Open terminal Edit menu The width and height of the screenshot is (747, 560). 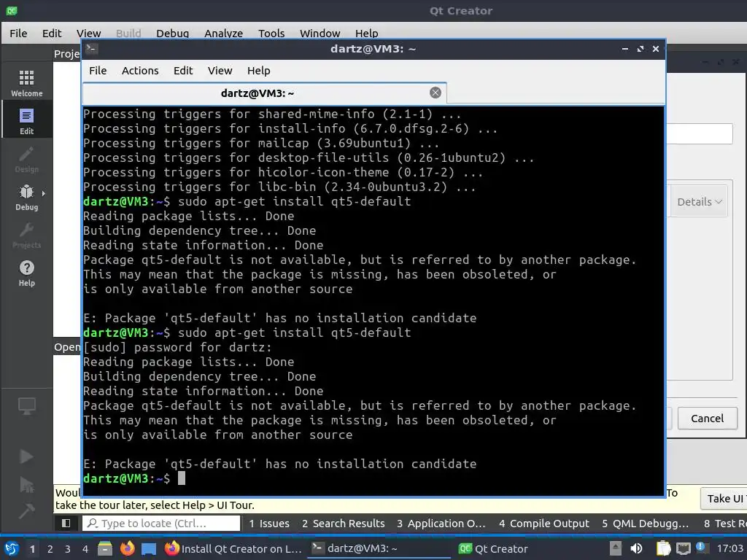pos(183,71)
